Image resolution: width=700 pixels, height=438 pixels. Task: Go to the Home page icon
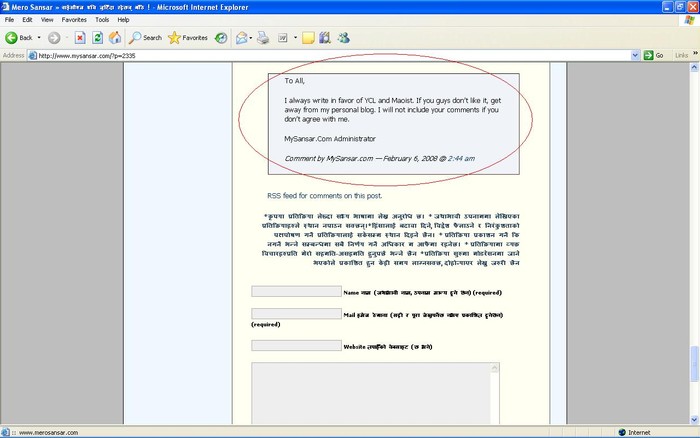click(115, 37)
